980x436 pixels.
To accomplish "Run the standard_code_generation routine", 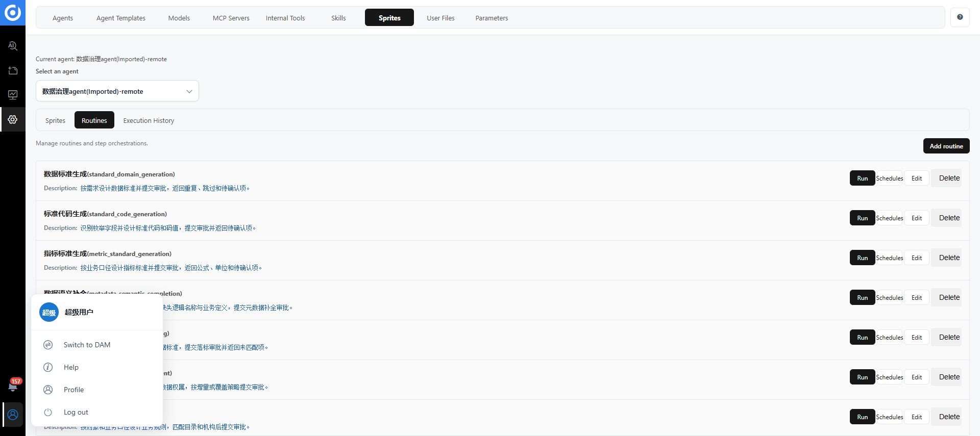I will tap(862, 218).
